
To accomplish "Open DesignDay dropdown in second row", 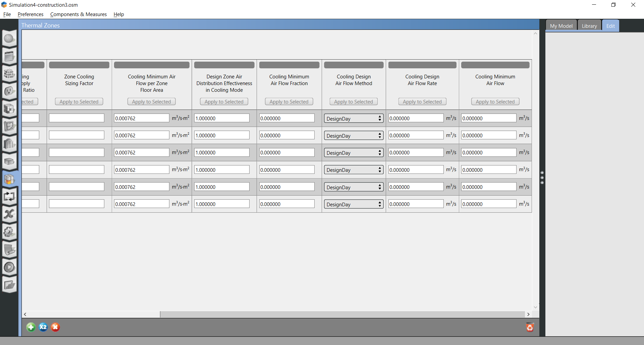I will (x=354, y=135).
